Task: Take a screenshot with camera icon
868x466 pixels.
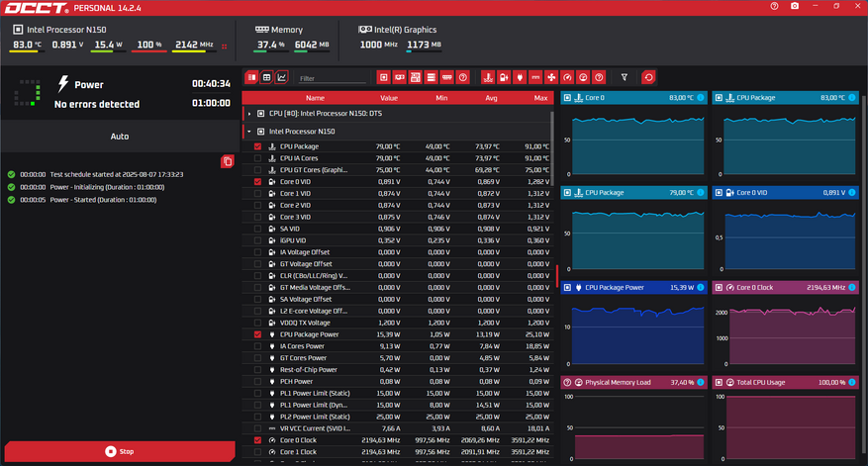Action: point(795,6)
